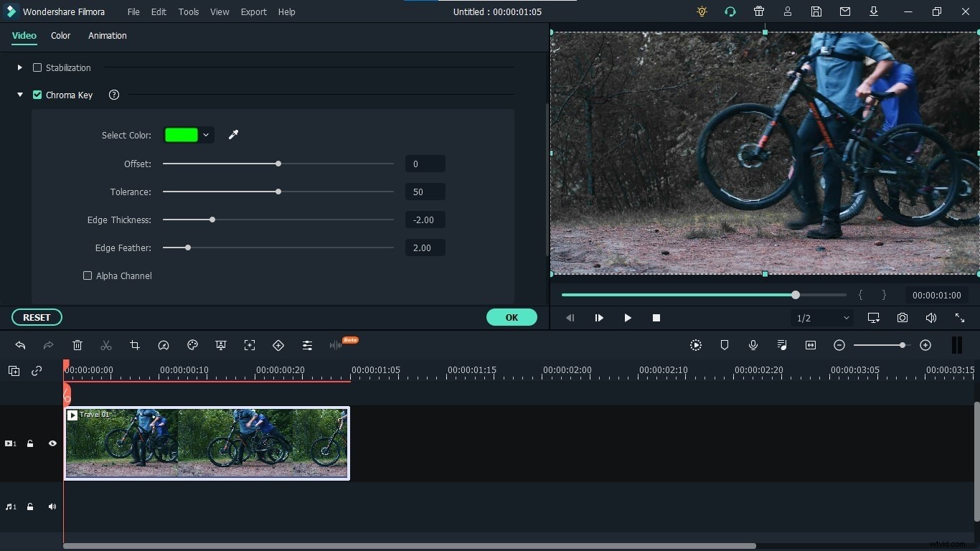980x551 pixels.
Task: Open the Color palette tool
Action: click(192, 345)
